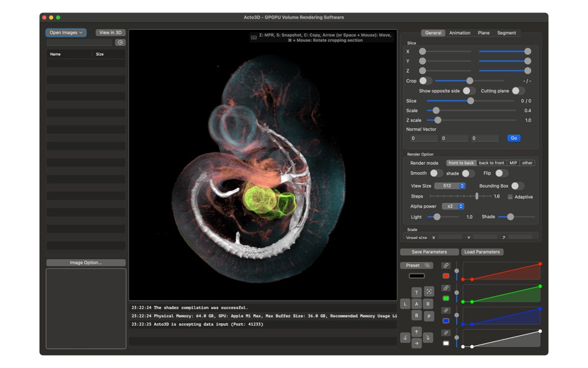
Task: Check the Adaptive checkbox
Action: [x=510, y=197]
